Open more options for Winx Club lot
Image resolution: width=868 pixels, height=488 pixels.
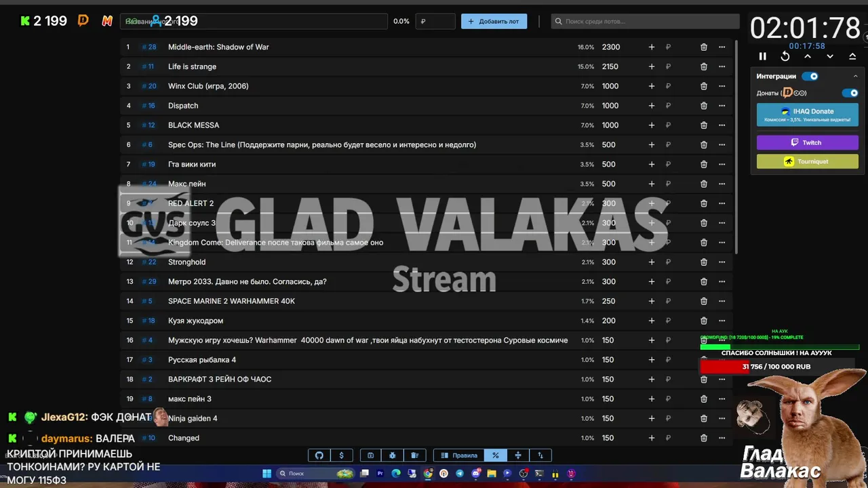tap(722, 86)
